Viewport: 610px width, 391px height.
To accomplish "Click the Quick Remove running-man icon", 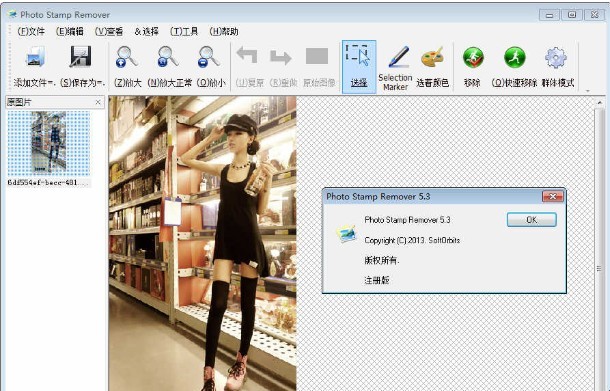I will (x=515, y=58).
